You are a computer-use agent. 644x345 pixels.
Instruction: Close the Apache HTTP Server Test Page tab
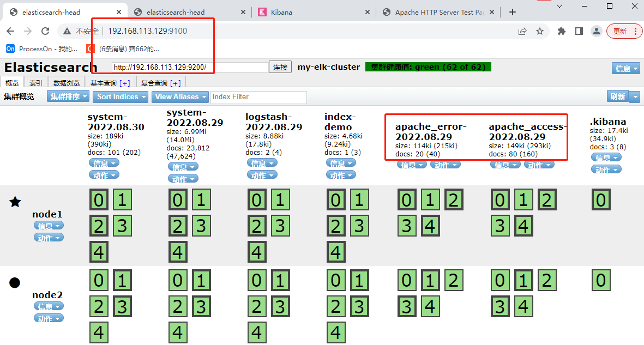492,13
